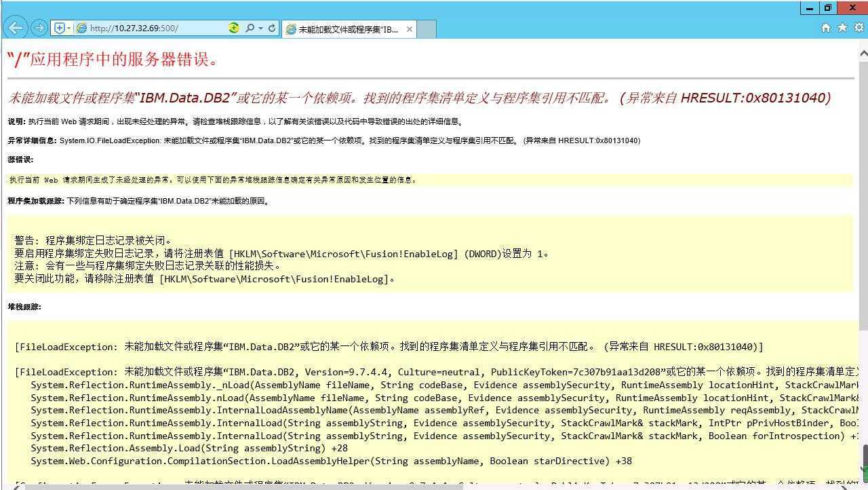
Task: Open the dropdown arrow next to the shield icon
Action: coord(68,28)
